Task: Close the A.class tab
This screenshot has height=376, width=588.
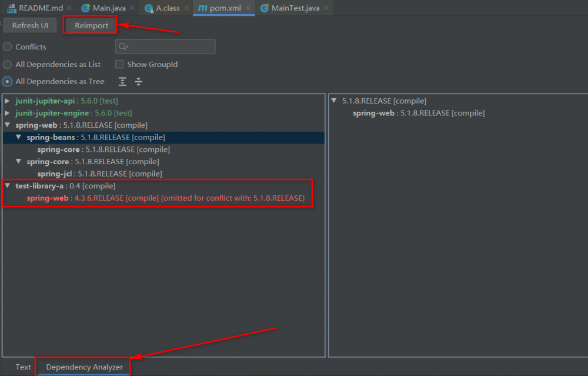Action: click(186, 8)
